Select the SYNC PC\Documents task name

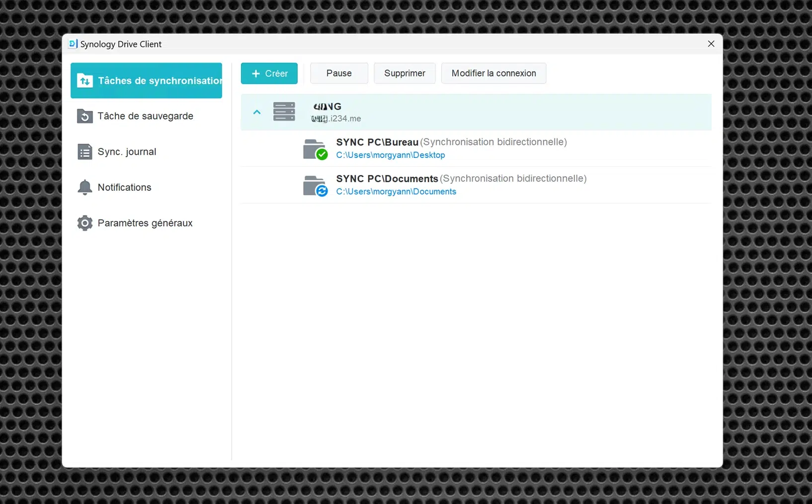[x=387, y=179]
